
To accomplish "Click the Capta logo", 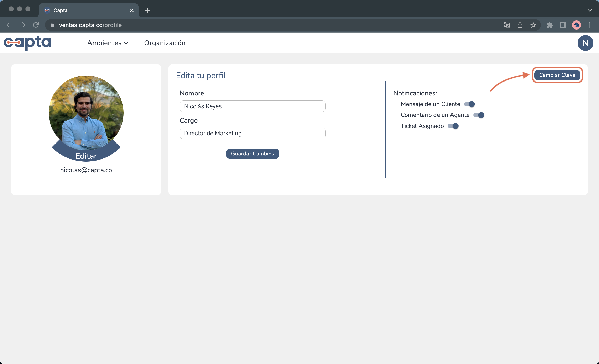I will tap(27, 43).
